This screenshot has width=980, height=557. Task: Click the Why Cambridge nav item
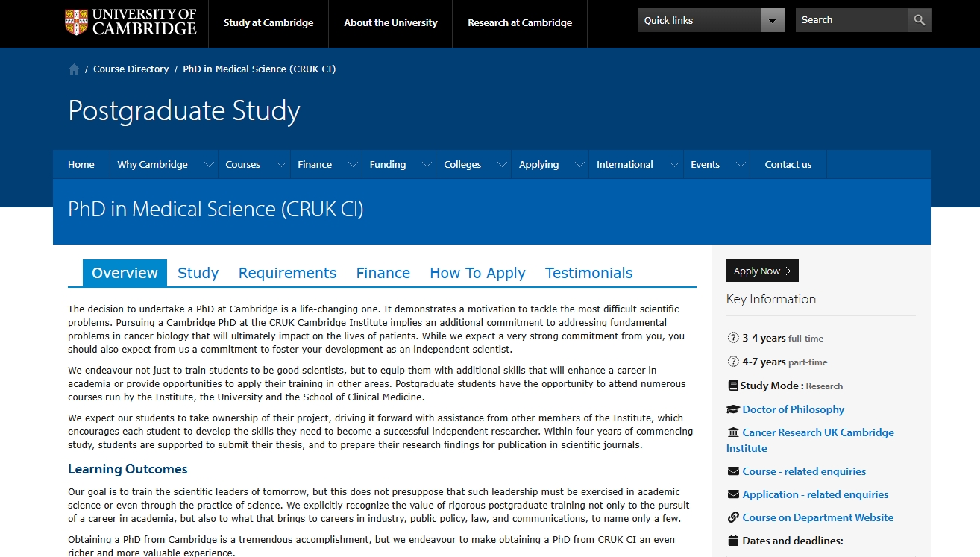[x=153, y=165]
